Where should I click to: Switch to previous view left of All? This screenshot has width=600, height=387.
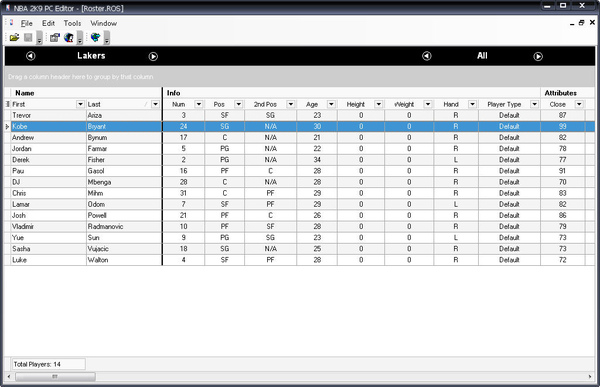pyautogui.click(x=427, y=56)
